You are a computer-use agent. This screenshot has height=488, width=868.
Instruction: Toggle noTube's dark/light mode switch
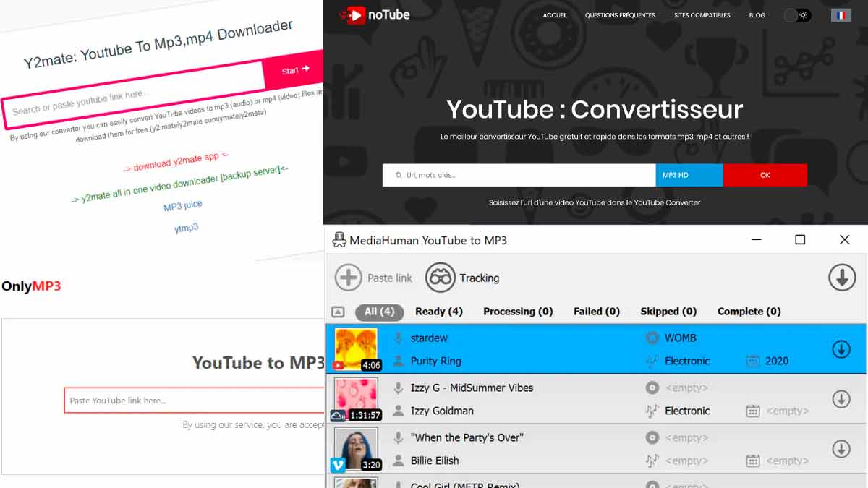(796, 14)
